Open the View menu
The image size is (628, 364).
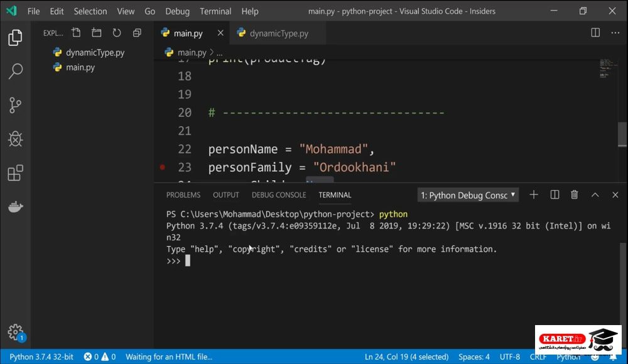126,11
